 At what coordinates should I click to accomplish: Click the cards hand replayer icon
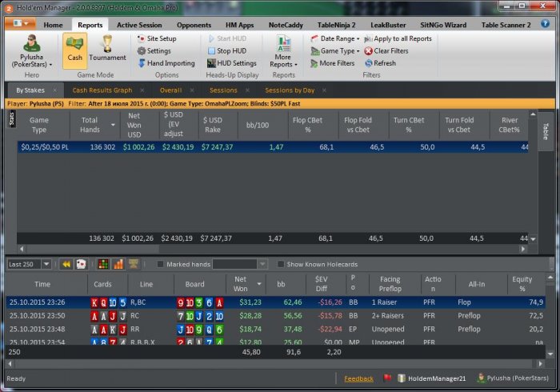point(82,264)
